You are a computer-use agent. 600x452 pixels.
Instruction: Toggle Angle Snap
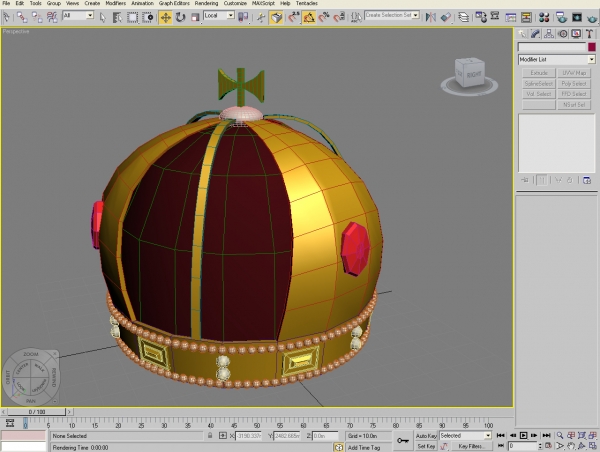(x=309, y=17)
